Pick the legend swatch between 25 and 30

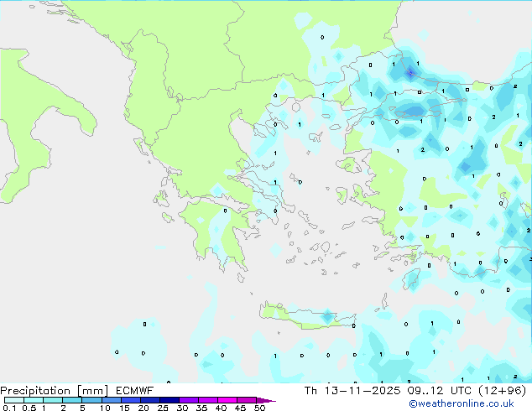coord(169,400)
